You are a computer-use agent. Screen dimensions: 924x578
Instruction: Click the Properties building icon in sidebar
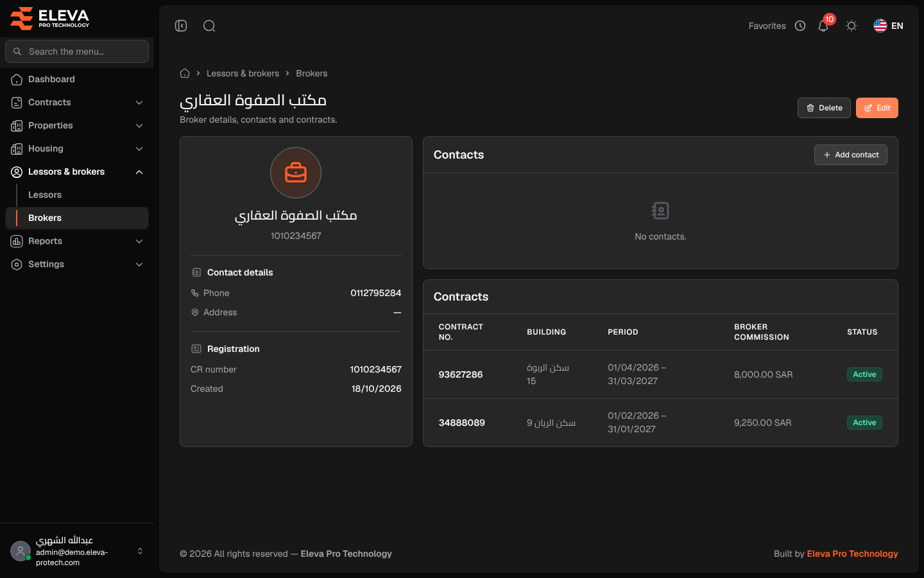click(x=17, y=125)
